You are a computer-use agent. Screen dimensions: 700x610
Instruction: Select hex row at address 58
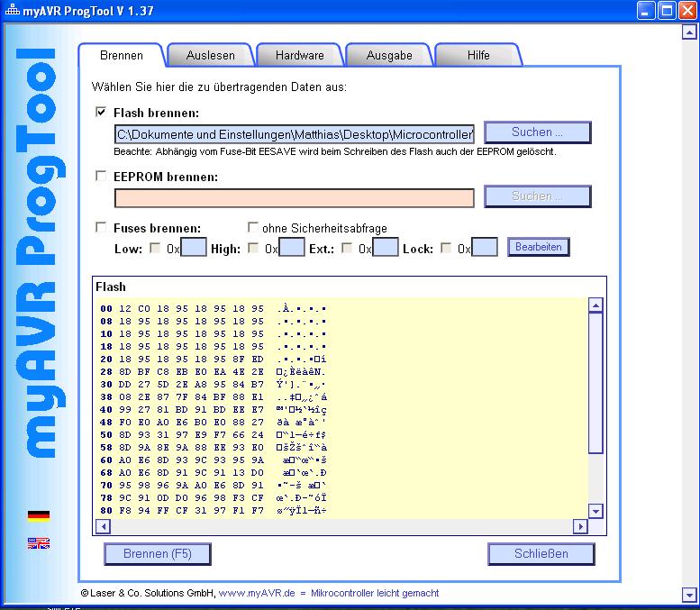click(213, 448)
